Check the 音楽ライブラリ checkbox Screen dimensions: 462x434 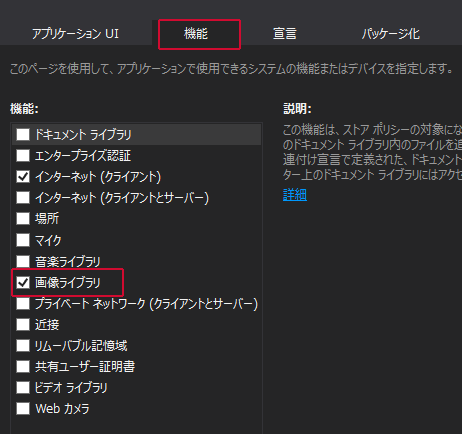[x=23, y=261]
